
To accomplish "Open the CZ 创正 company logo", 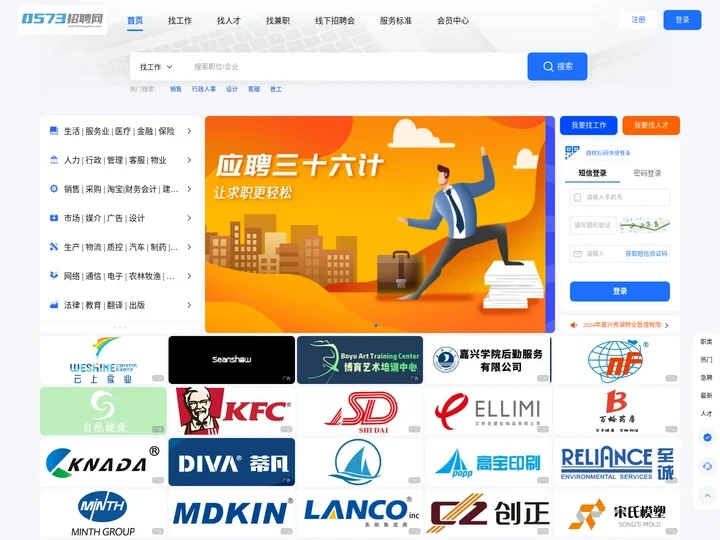I will coord(488,513).
